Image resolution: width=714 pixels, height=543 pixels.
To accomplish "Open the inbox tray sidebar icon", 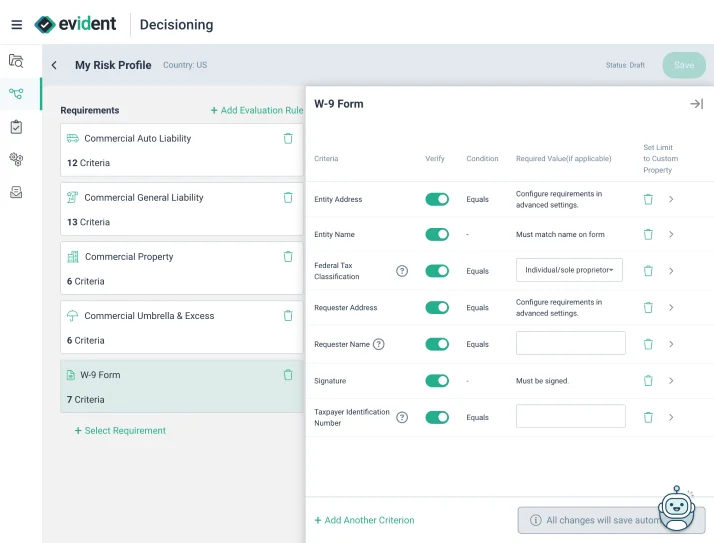I will click(16, 192).
